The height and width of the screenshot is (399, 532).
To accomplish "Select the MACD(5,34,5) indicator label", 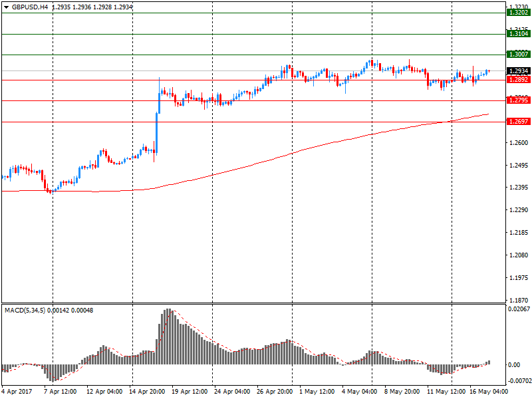I will pos(25,311).
